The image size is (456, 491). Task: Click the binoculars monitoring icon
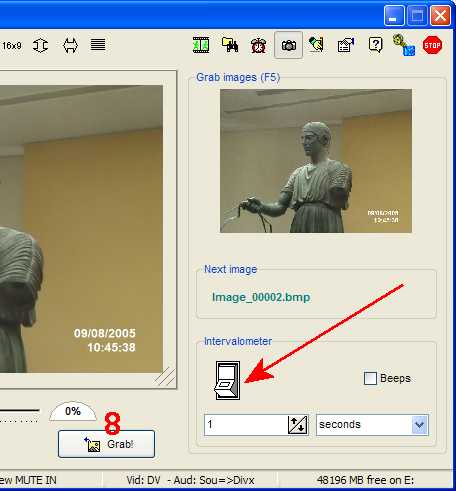230,45
